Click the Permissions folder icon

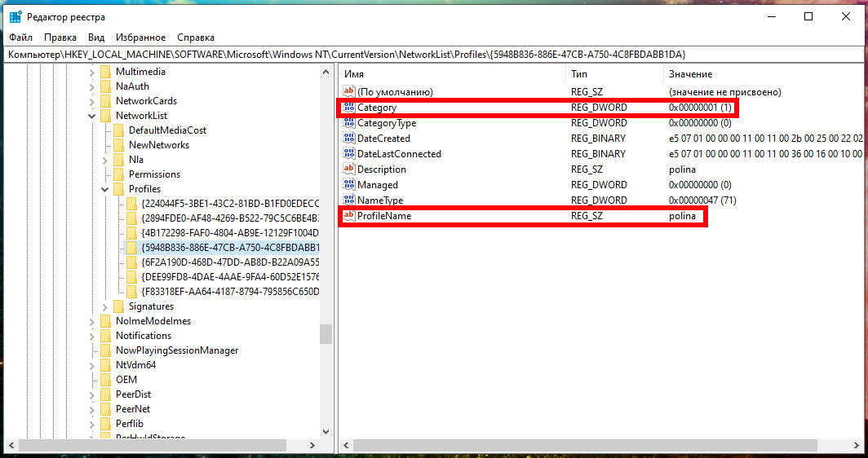point(118,174)
